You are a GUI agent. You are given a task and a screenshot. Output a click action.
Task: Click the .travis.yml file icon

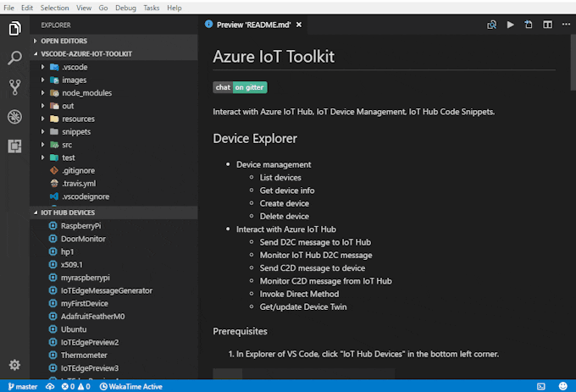(54, 183)
